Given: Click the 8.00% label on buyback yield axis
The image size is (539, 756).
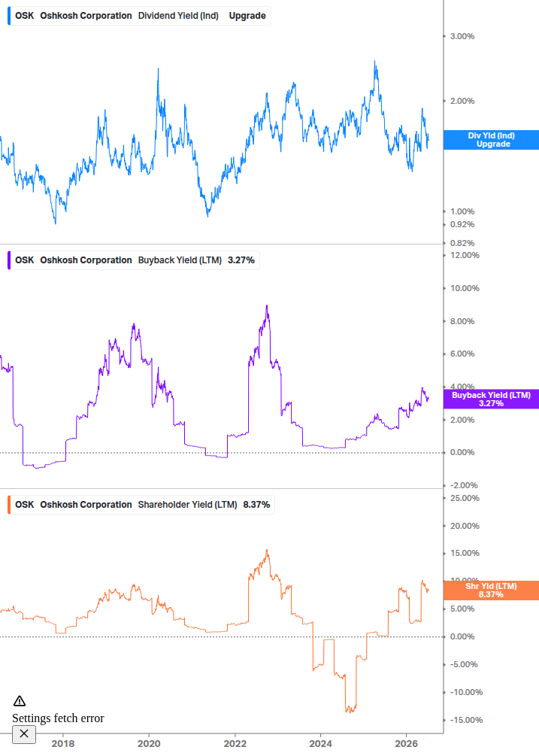Looking at the screenshot, I should pos(462,321).
